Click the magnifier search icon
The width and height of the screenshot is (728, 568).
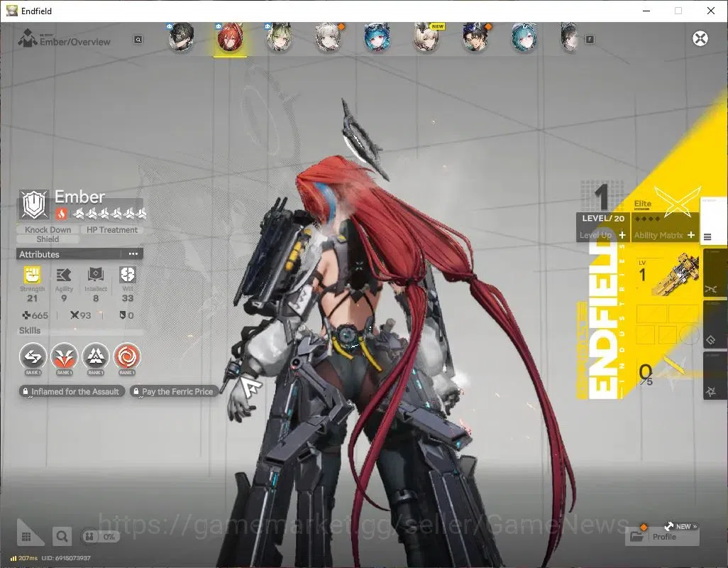pyautogui.click(x=62, y=537)
